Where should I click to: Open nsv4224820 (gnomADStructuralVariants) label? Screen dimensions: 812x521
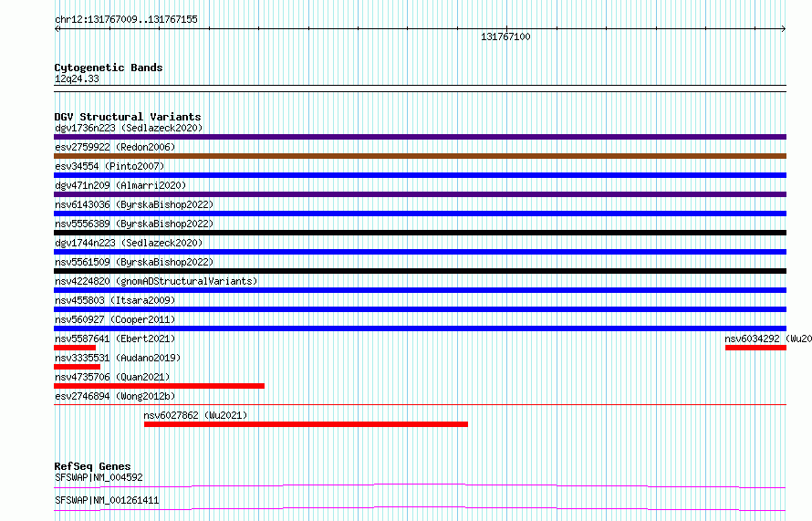[x=156, y=281]
